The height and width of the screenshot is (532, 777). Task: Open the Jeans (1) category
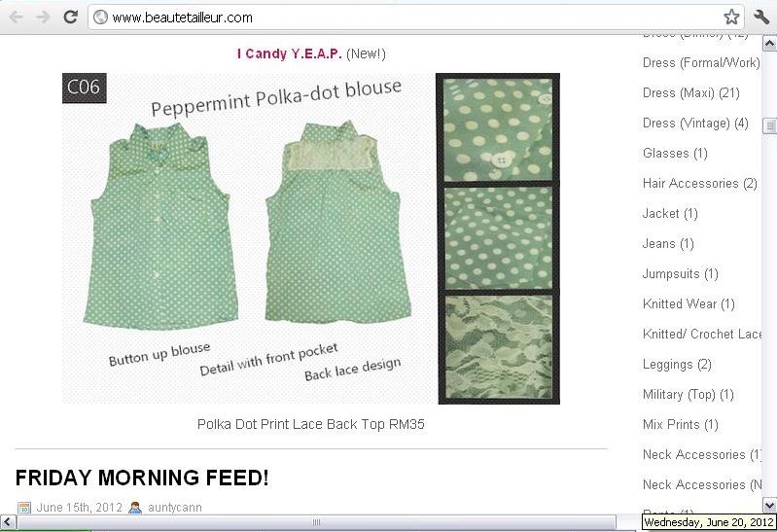coord(668,244)
